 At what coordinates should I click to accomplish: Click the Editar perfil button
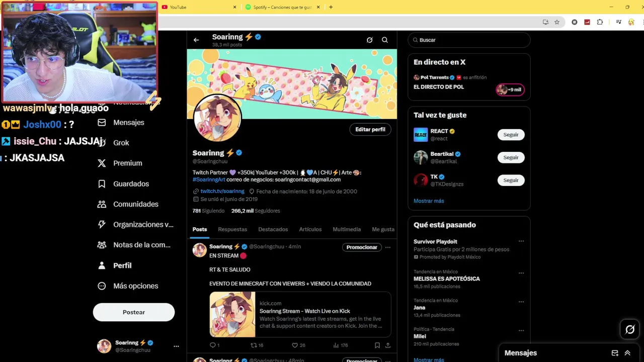click(x=370, y=130)
